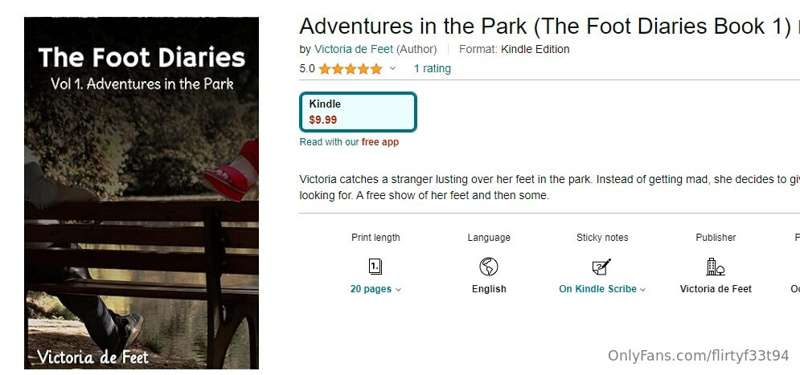Expand the On Kindle Scribe dropdown
Image resolution: width=800 pixels, height=375 pixels.
(602, 289)
